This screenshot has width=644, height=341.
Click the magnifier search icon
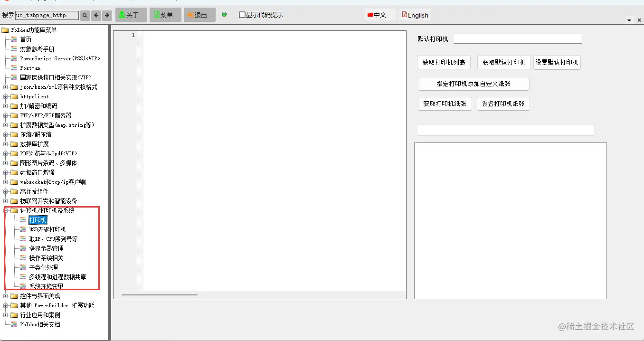(85, 15)
